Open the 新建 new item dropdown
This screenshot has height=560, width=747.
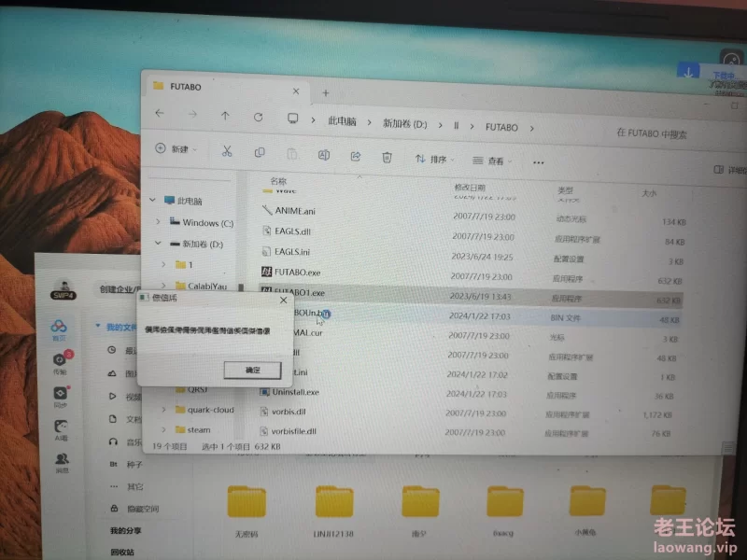pos(176,149)
